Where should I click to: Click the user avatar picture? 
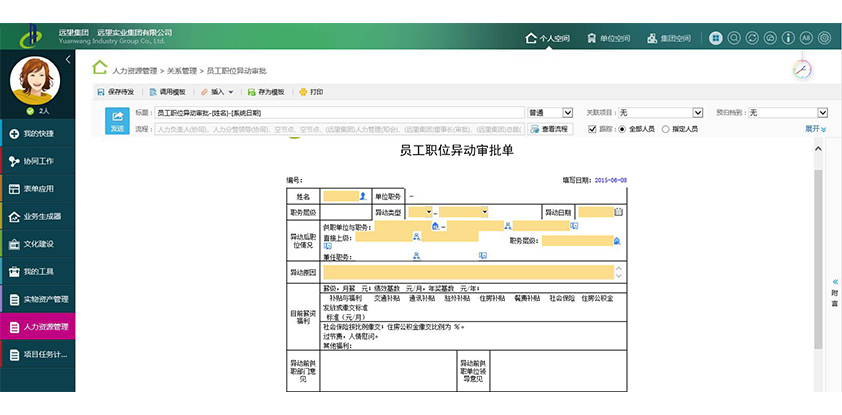35,81
